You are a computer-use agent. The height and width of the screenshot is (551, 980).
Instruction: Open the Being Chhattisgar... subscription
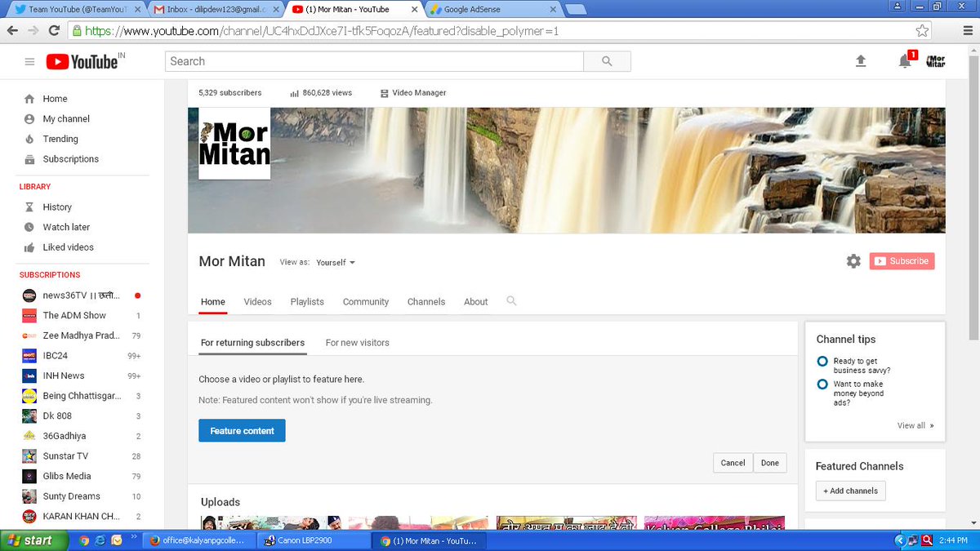click(x=82, y=396)
